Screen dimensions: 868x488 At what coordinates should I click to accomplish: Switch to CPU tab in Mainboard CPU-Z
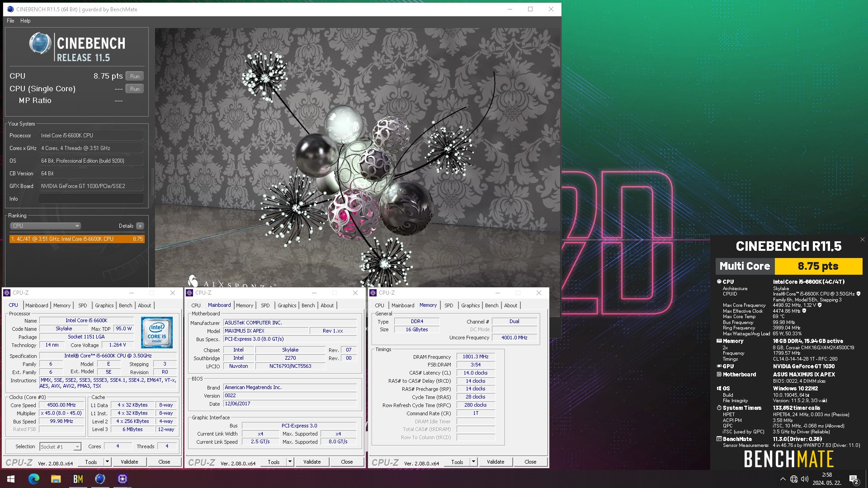tap(196, 305)
